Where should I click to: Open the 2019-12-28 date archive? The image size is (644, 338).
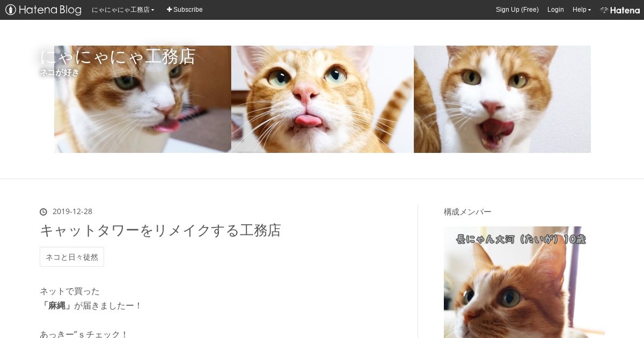[72, 211]
